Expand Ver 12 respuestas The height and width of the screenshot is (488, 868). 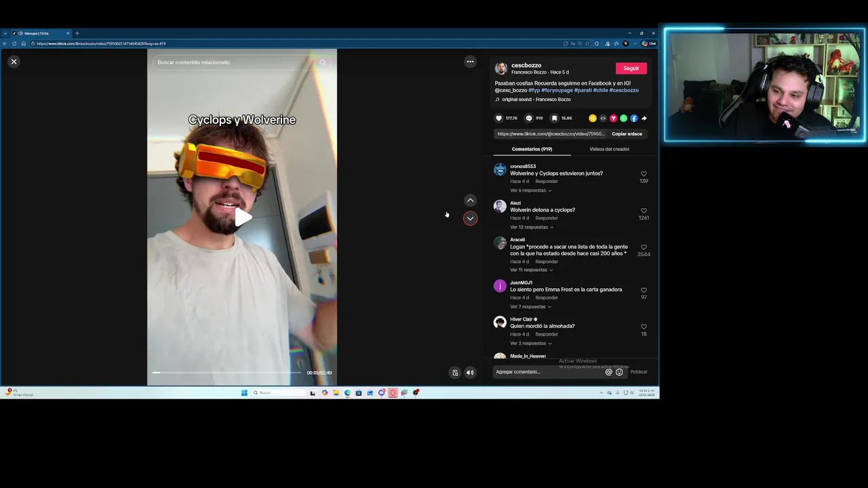tap(532, 227)
